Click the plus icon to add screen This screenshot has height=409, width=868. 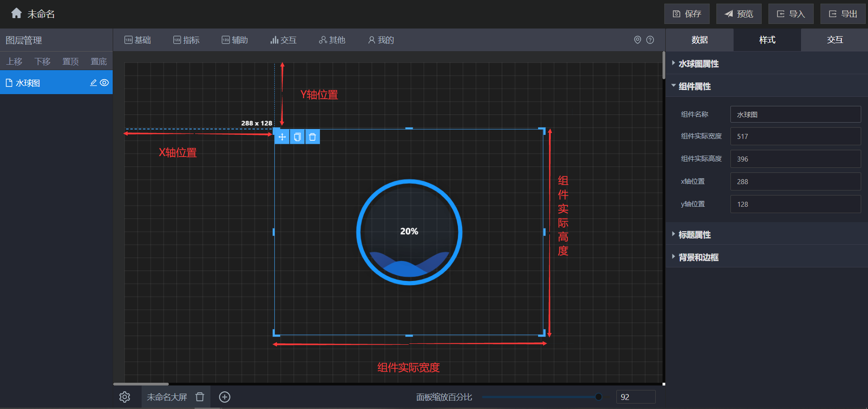click(224, 397)
